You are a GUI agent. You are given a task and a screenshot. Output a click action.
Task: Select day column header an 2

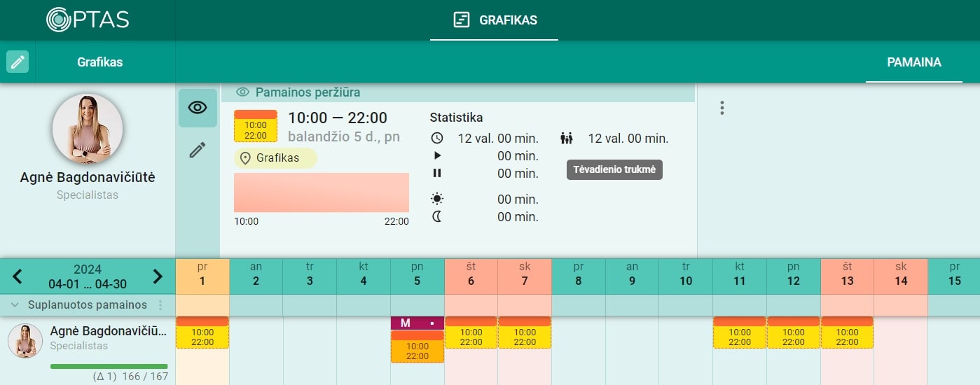(x=256, y=276)
